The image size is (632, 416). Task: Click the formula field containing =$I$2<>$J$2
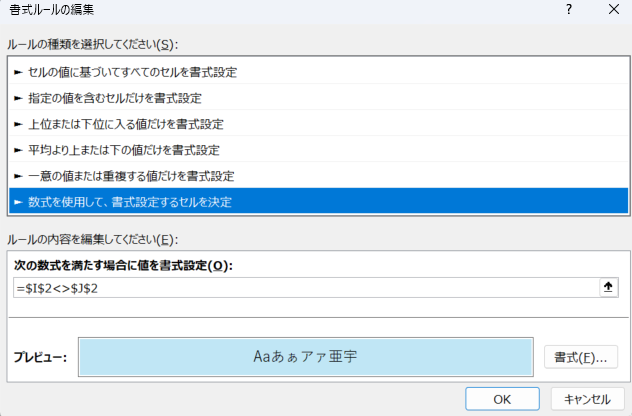300,287
